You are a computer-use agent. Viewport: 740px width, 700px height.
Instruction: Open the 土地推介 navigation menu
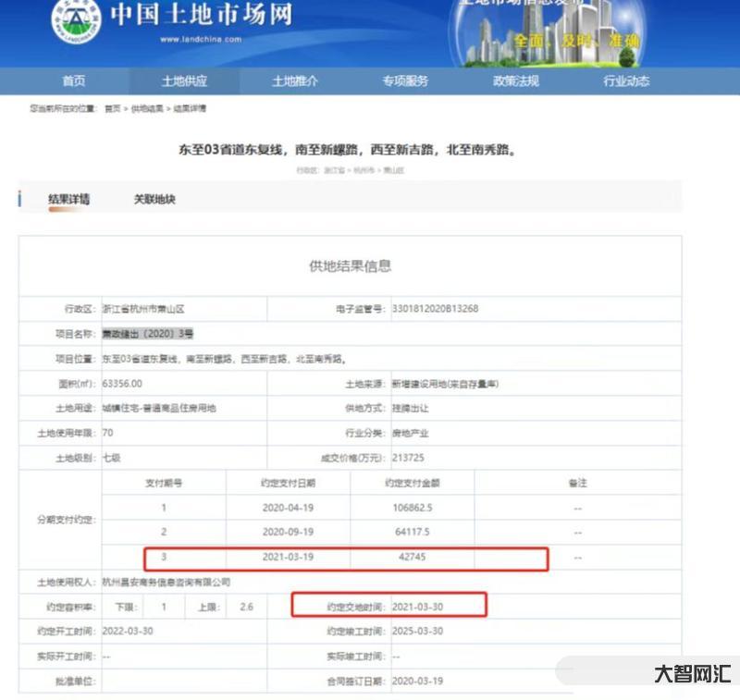(x=295, y=81)
